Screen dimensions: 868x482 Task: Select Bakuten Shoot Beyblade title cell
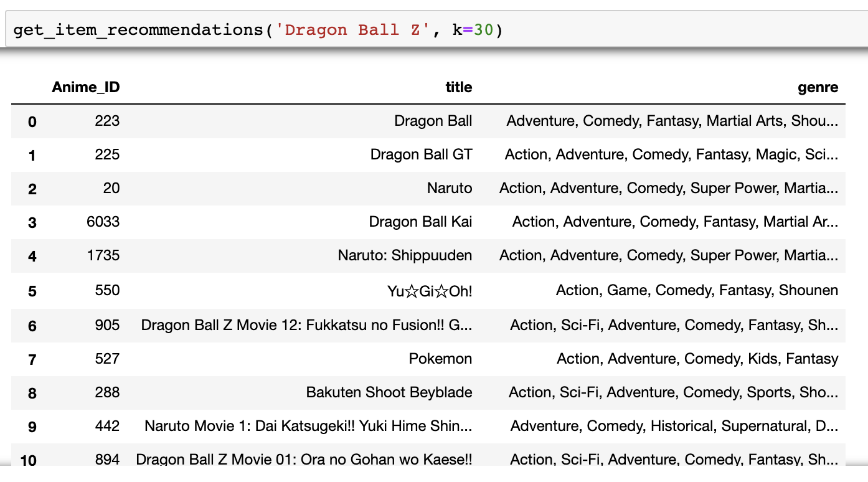389,392
